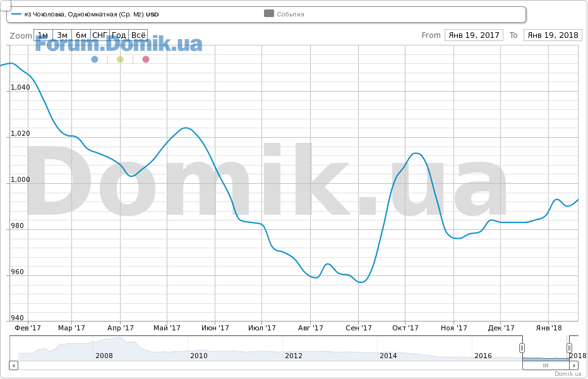The image size is (588, 379).
Task: Click the 980 y-axis label
Action: [x=17, y=226]
